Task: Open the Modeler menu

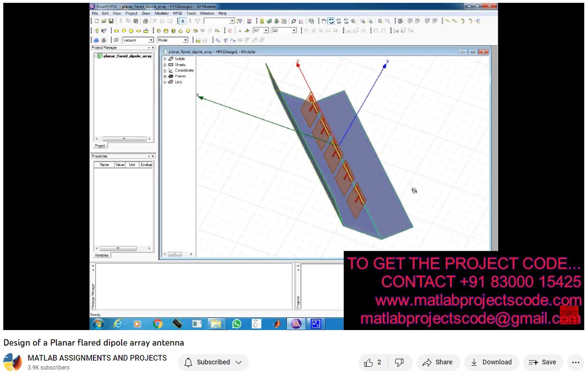Action: click(x=162, y=13)
